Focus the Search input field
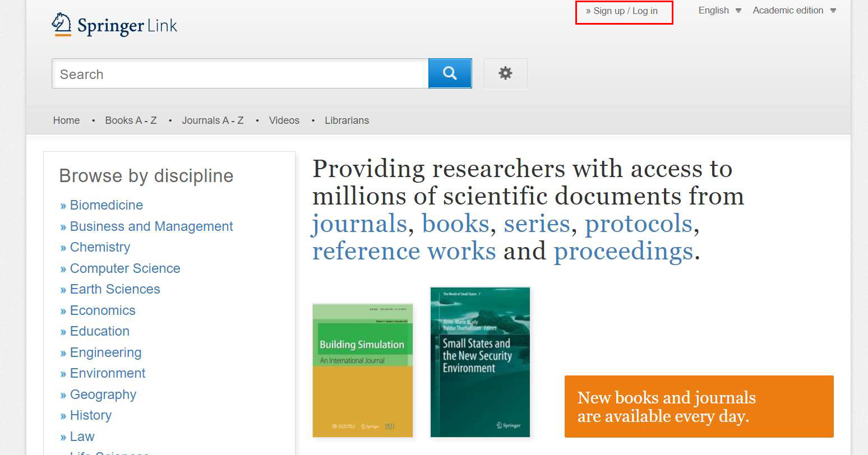Image resolution: width=868 pixels, height=455 pixels. coord(240,73)
